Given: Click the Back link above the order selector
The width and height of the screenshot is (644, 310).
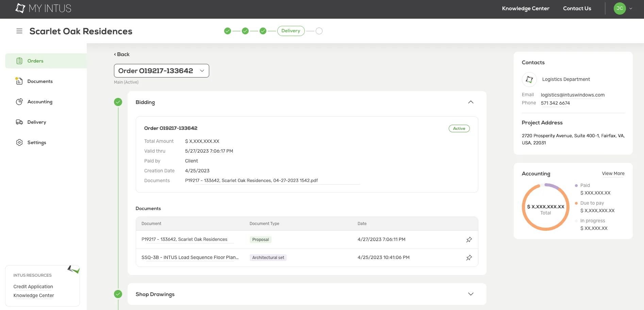Looking at the screenshot, I should coord(121,54).
